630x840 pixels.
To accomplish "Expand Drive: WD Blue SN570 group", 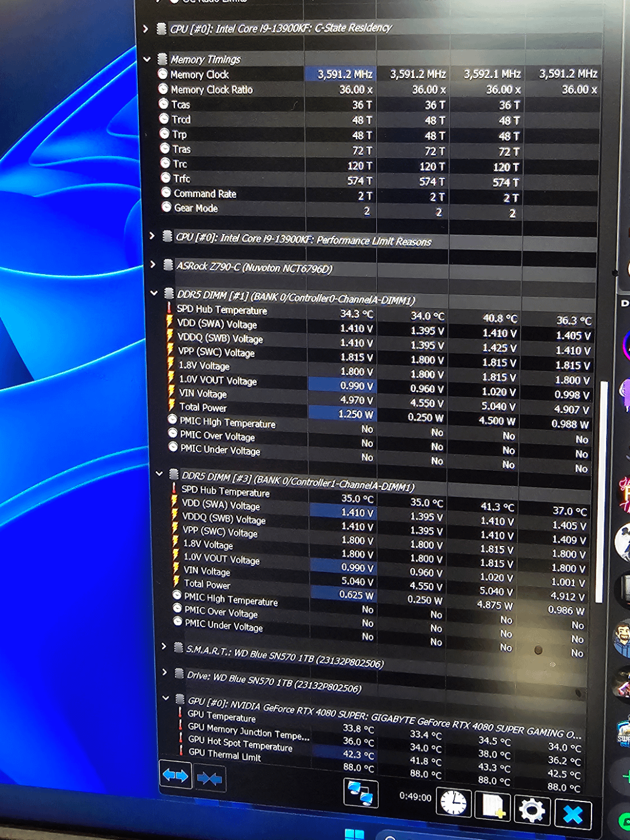I will point(164,672).
